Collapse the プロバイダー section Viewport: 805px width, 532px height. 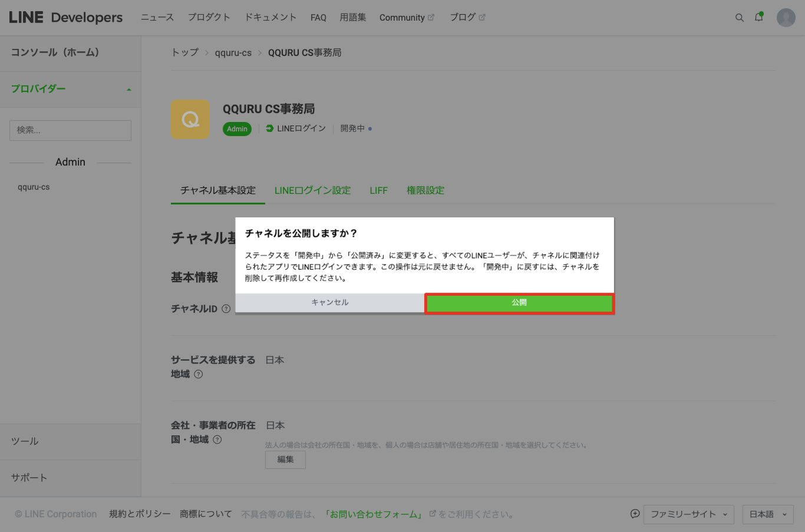click(x=128, y=90)
